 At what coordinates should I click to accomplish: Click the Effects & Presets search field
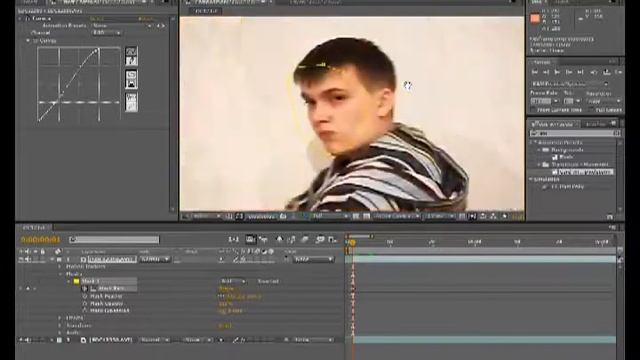pos(575,133)
